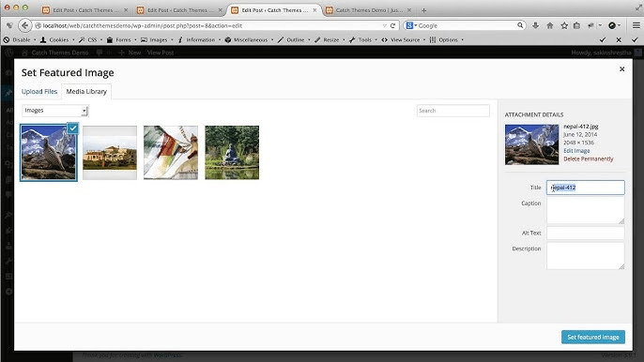Open the Images filter dropdown

[55, 111]
